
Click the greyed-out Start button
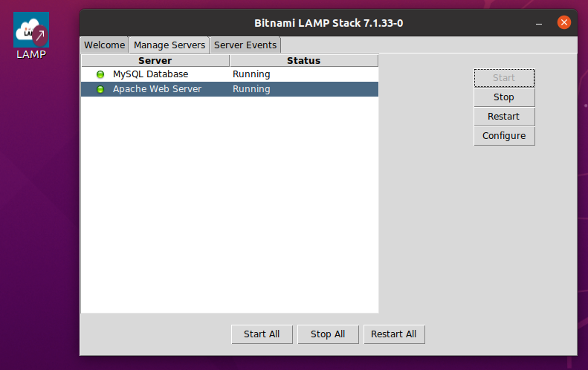[505, 78]
